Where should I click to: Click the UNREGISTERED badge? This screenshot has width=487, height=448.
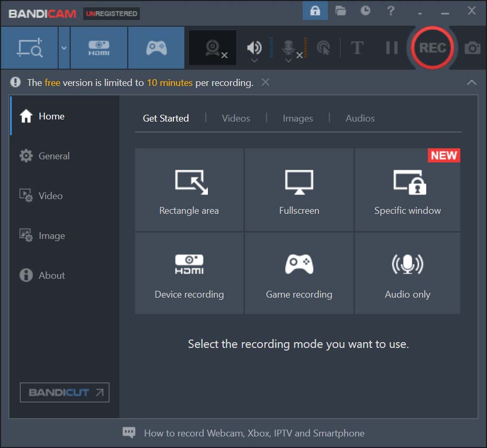[x=112, y=14]
